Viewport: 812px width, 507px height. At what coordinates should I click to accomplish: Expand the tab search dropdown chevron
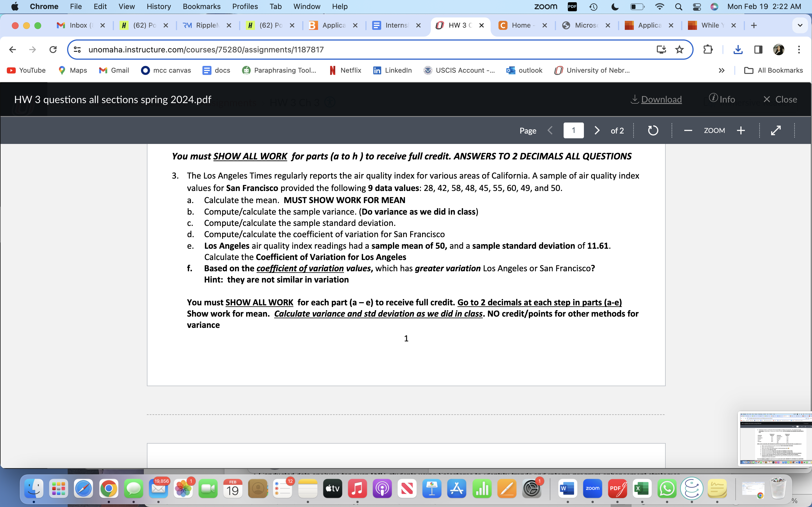(x=800, y=25)
